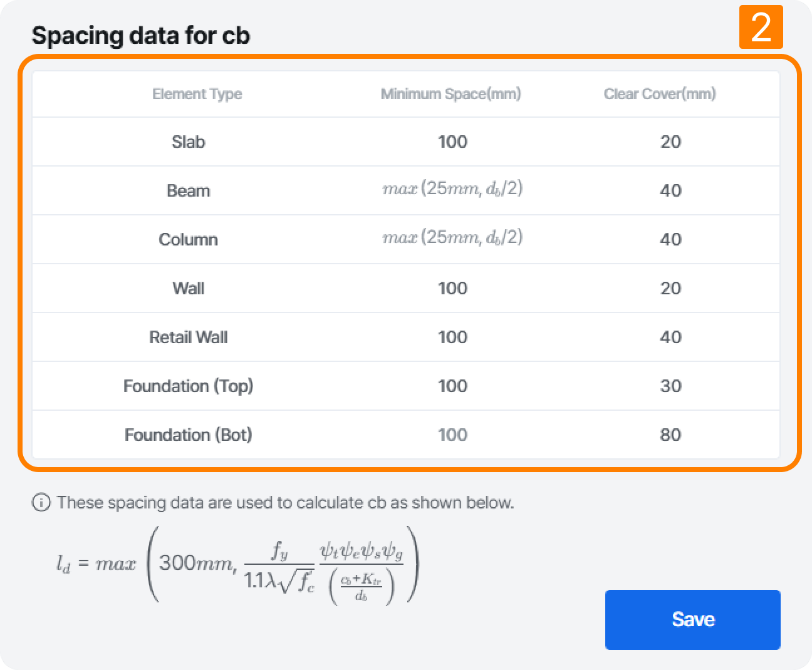This screenshot has width=812, height=670.
Task: Click the Slab clear cover value 20
Action: point(671,142)
